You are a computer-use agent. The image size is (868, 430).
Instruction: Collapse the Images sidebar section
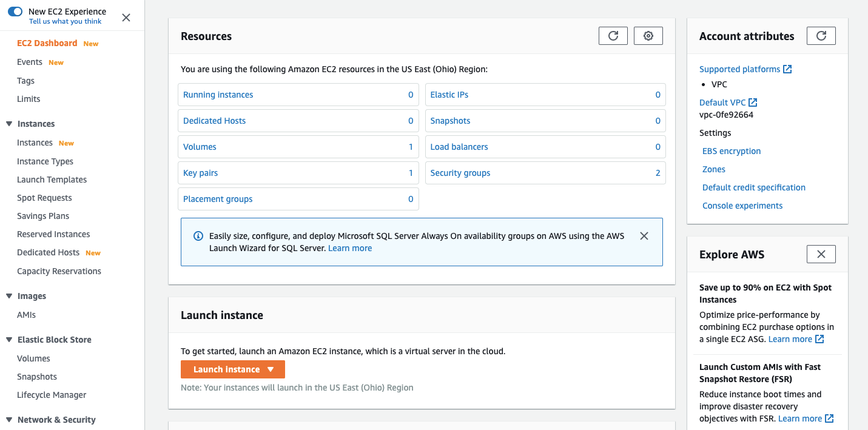point(9,296)
